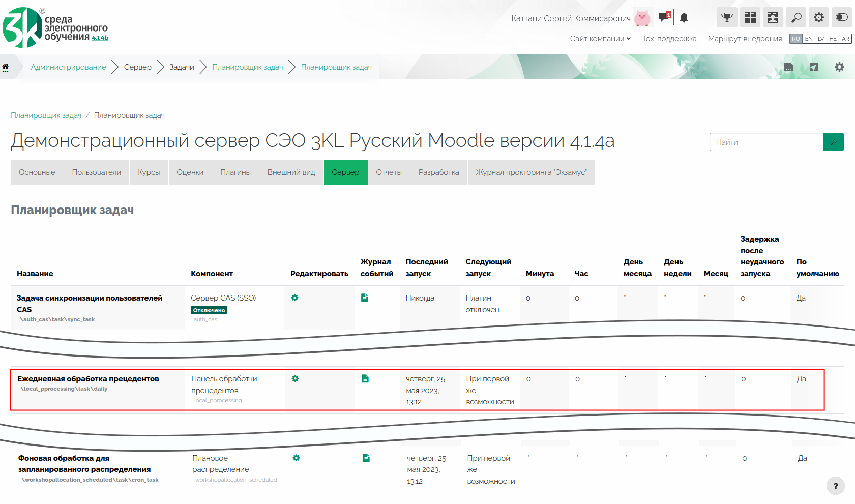Select the Сервер tab
The image size is (855, 504).
click(345, 172)
